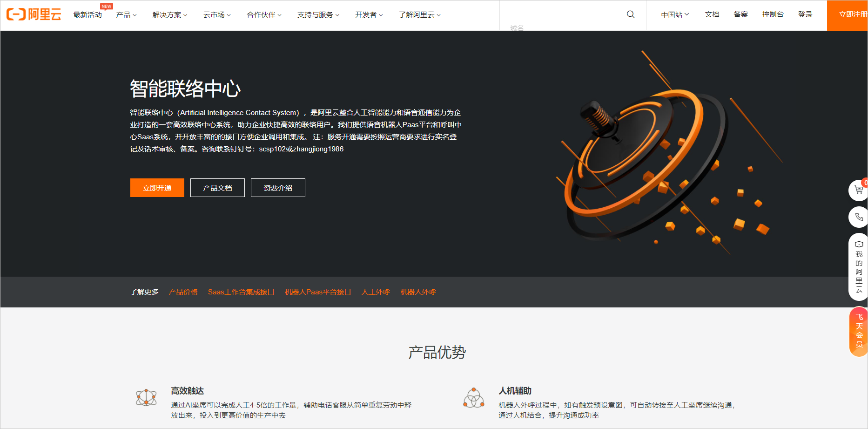Image resolution: width=868 pixels, height=429 pixels.
Task: Click the 了解更多 label
Action: tap(144, 292)
